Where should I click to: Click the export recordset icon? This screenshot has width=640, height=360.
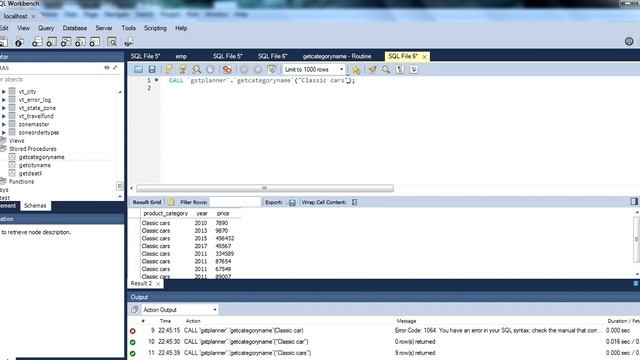pos(292,202)
